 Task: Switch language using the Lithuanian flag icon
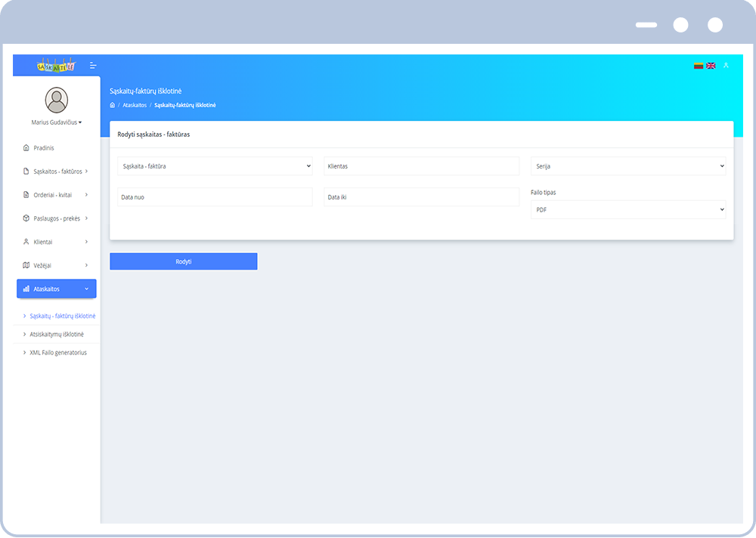coord(698,66)
